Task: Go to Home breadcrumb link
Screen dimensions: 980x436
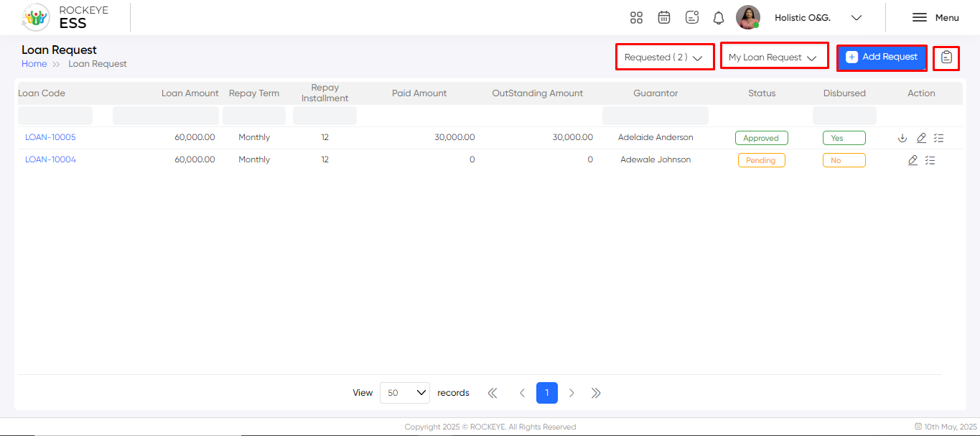Action: 34,64
